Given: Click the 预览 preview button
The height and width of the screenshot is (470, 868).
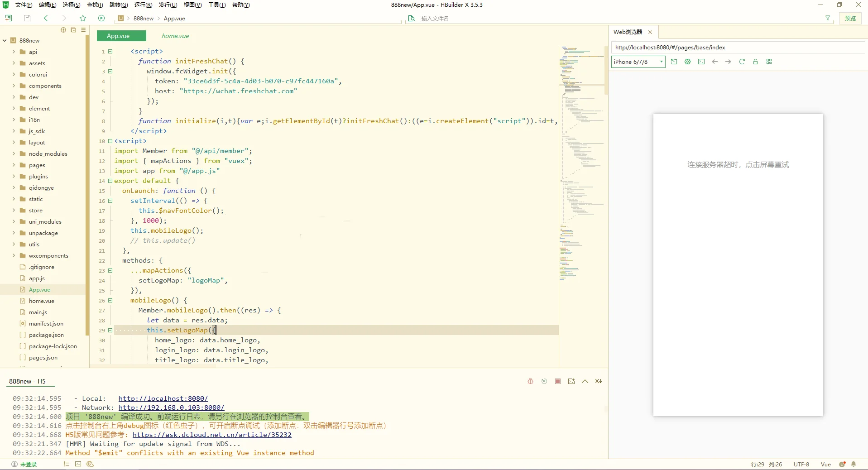Looking at the screenshot, I should (x=850, y=19).
